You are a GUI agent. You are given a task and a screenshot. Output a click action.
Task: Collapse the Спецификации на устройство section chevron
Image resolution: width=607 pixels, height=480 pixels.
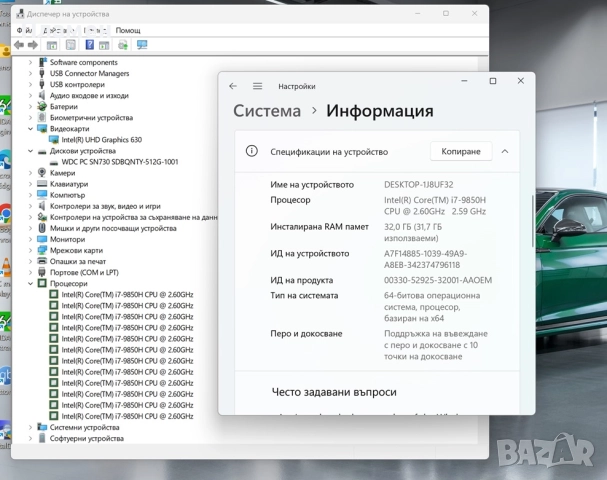tap(504, 152)
